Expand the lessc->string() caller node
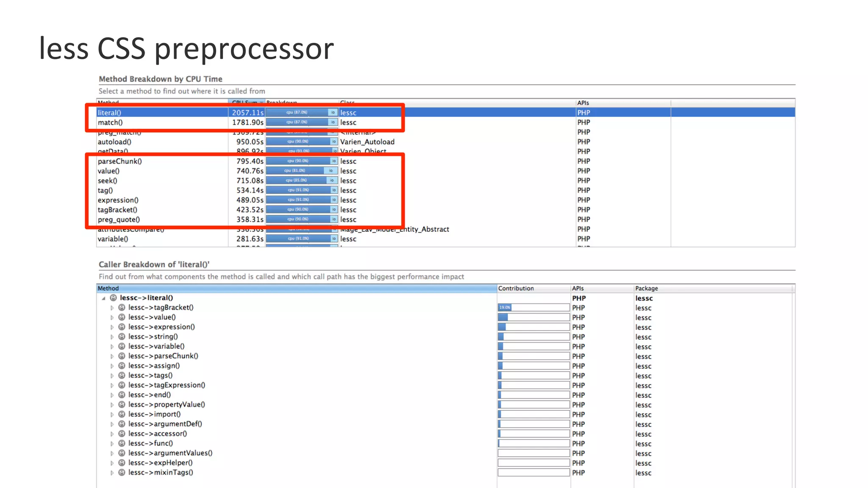The width and height of the screenshot is (868, 488). tap(112, 337)
